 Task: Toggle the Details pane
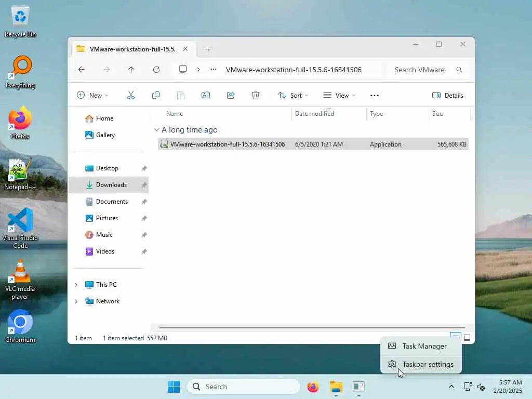(447, 96)
